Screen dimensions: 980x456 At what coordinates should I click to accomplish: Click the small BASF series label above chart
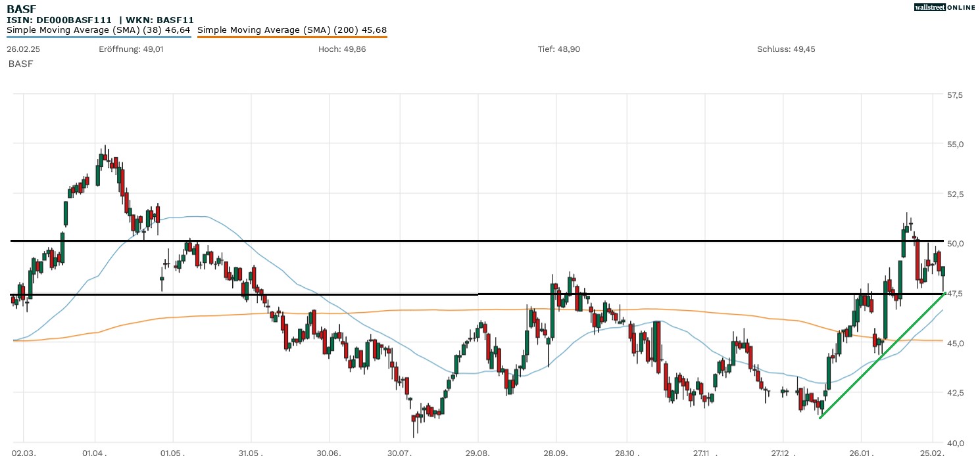(x=20, y=64)
